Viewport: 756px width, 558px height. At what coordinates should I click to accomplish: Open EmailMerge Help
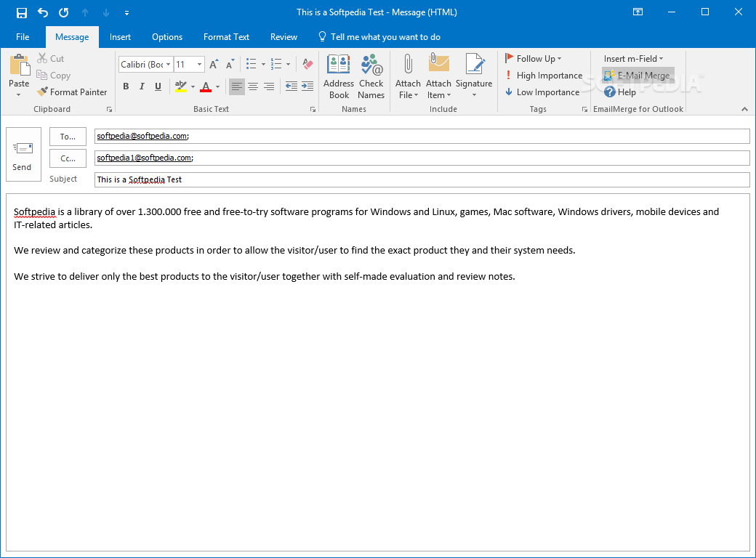click(619, 92)
